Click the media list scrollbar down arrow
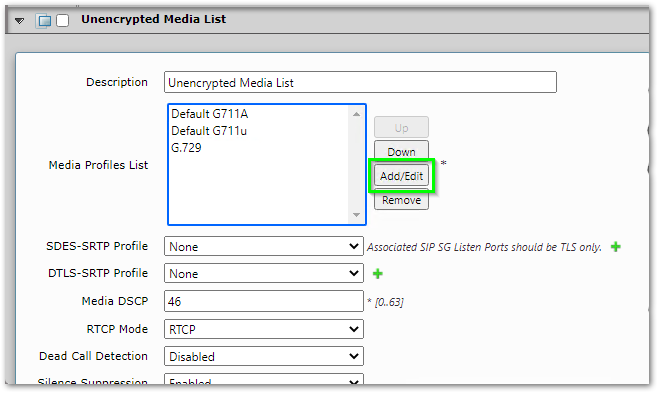Viewport: 658px width, 393px height. (356, 215)
